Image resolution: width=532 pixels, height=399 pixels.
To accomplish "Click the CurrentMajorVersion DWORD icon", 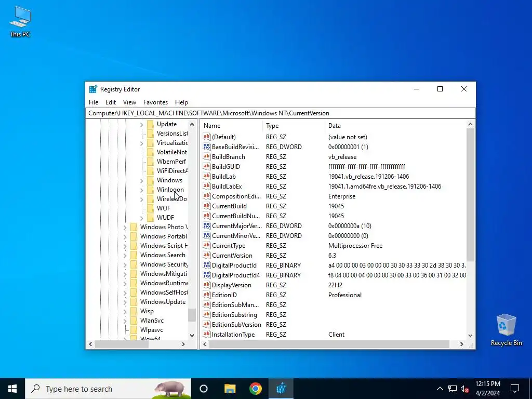I will point(207,225).
